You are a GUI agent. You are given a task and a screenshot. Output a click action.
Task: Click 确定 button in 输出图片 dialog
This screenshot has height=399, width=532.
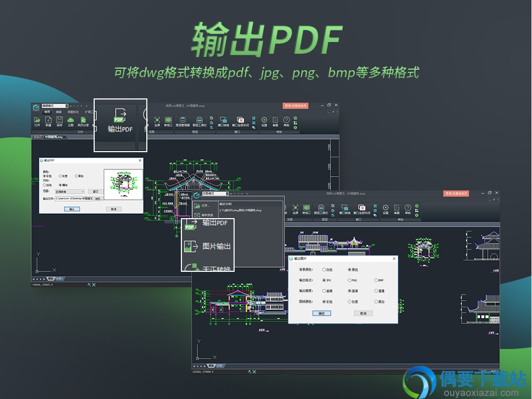pos(321,313)
